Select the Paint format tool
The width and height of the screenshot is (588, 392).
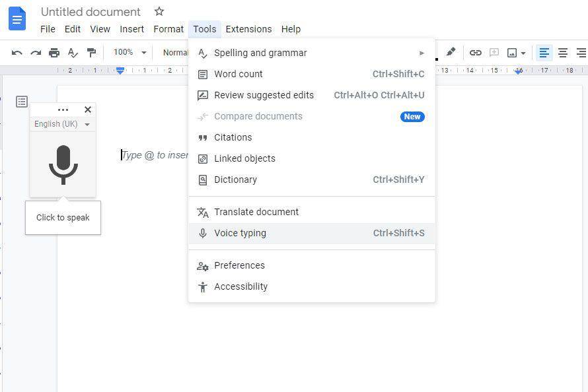91,53
